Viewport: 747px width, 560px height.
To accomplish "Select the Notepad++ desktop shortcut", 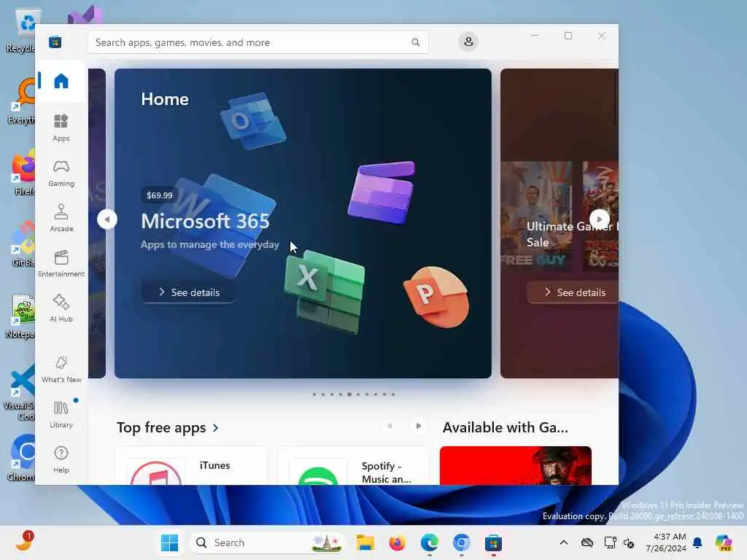I will pyautogui.click(x=21, y=315).
